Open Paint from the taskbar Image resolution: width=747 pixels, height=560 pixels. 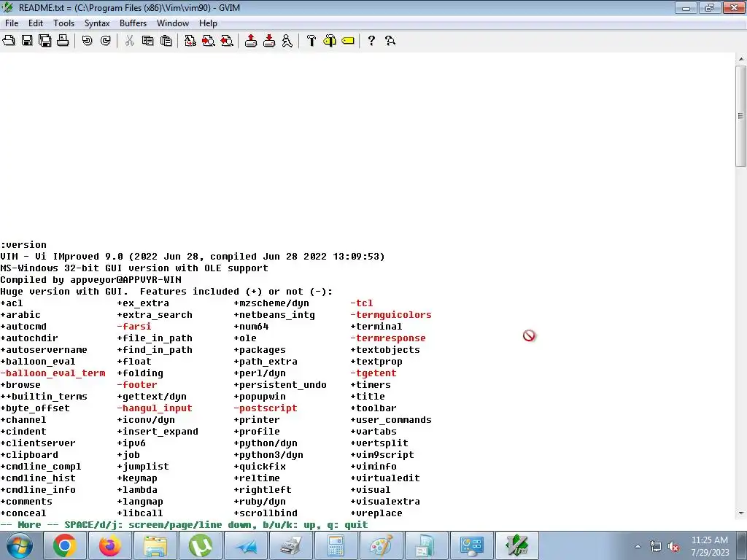point(381,545)
